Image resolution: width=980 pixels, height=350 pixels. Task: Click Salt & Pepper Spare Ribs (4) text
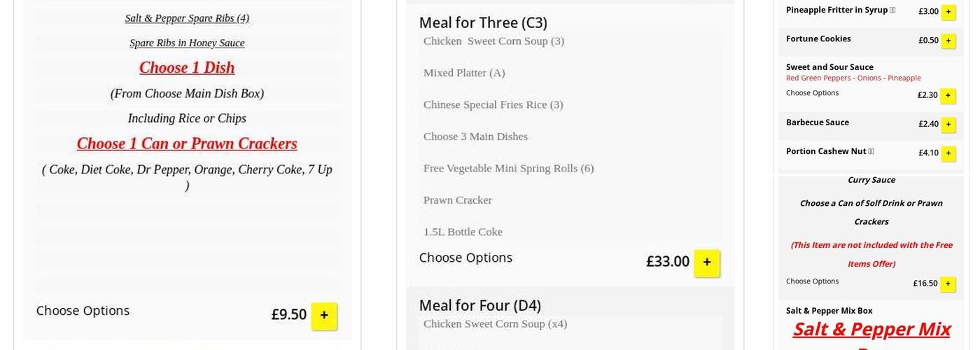[x=187, y=18]
